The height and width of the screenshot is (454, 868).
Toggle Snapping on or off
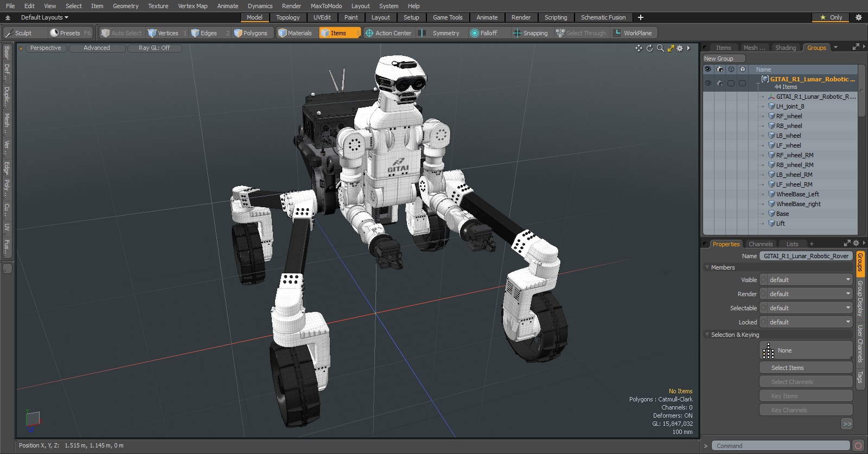531,33
